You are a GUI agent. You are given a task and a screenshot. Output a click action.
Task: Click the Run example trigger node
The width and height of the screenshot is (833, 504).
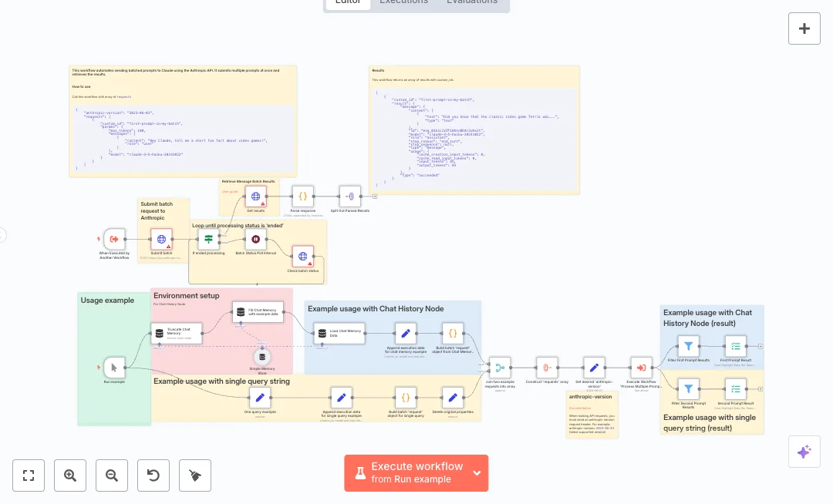114,368
